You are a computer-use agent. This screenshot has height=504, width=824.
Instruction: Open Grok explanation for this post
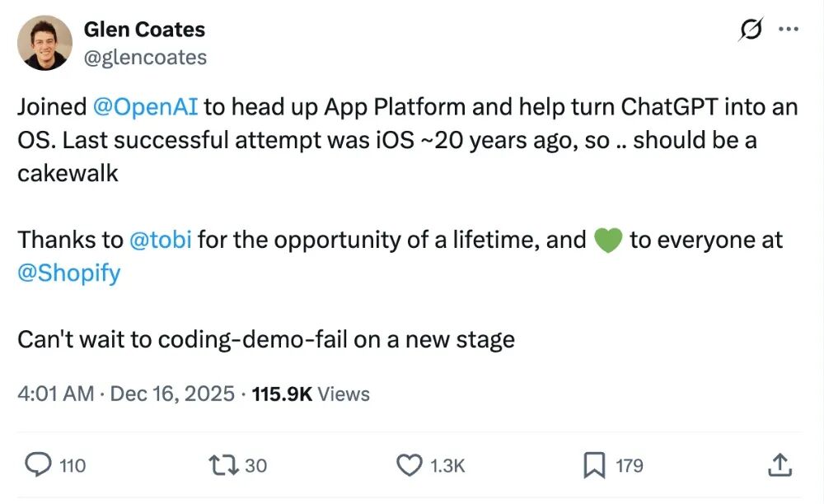tap(751, 30)
